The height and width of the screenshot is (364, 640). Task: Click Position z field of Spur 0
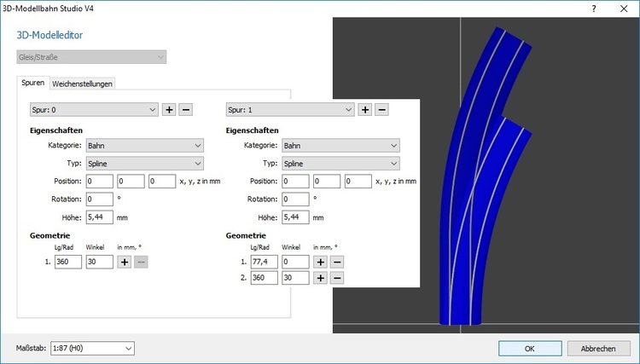pyautogui.click(x=162, y=182)
